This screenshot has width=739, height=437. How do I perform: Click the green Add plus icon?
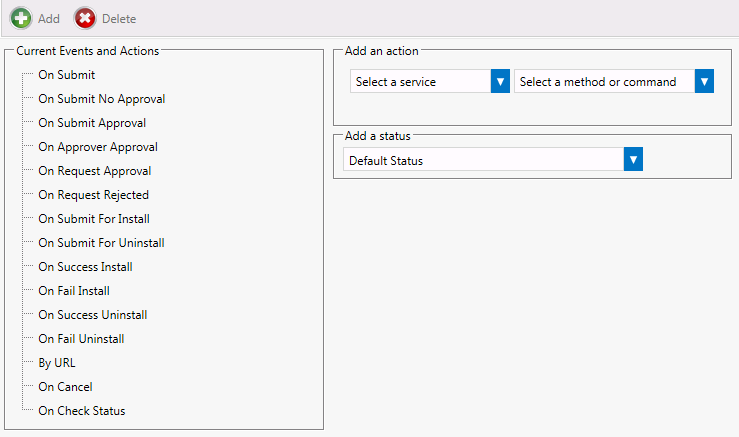click(21, 18)
